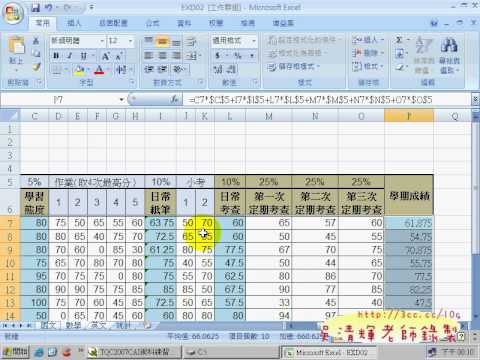Click the Increase Indent icon
This screenshot has width=480, height=360.
tap(162, 69)
